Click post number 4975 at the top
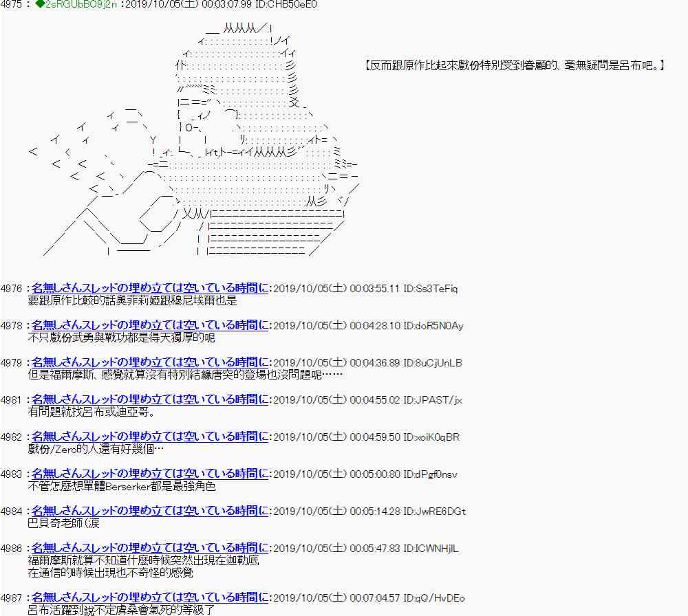The image size is (688, 616). tap(12, 5)
